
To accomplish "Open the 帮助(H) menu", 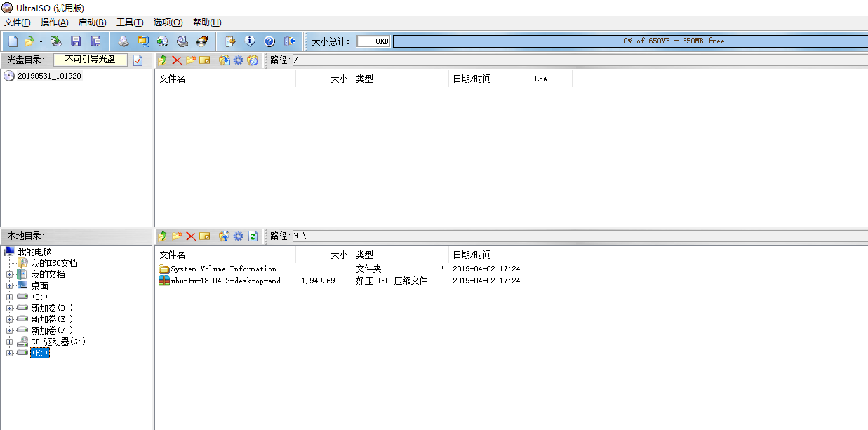I will [206, 22].
